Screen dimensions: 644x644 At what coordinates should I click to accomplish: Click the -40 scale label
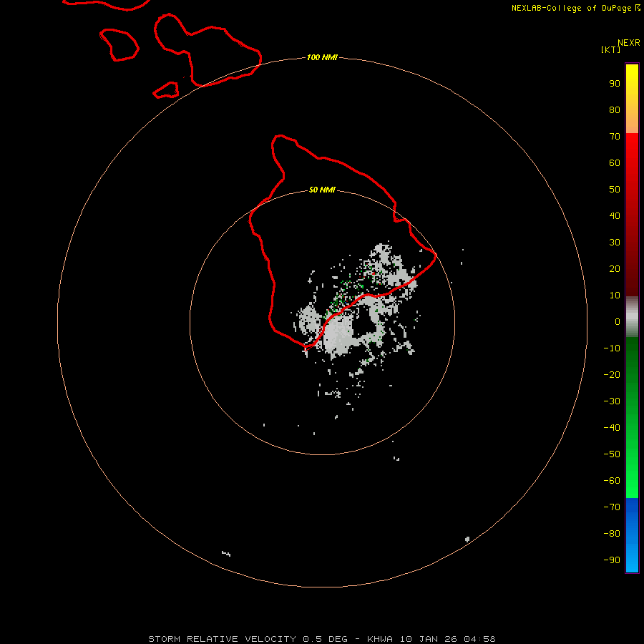click(x=612, y=428)
